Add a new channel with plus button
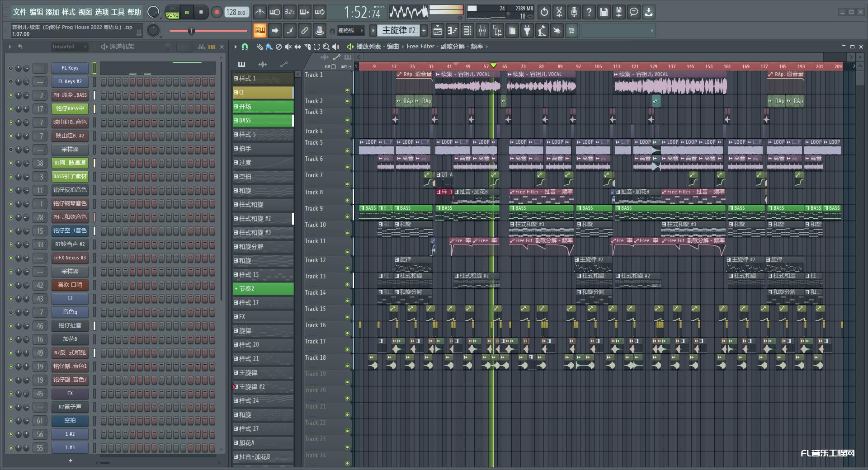The image size is (868, 470). 71,461
